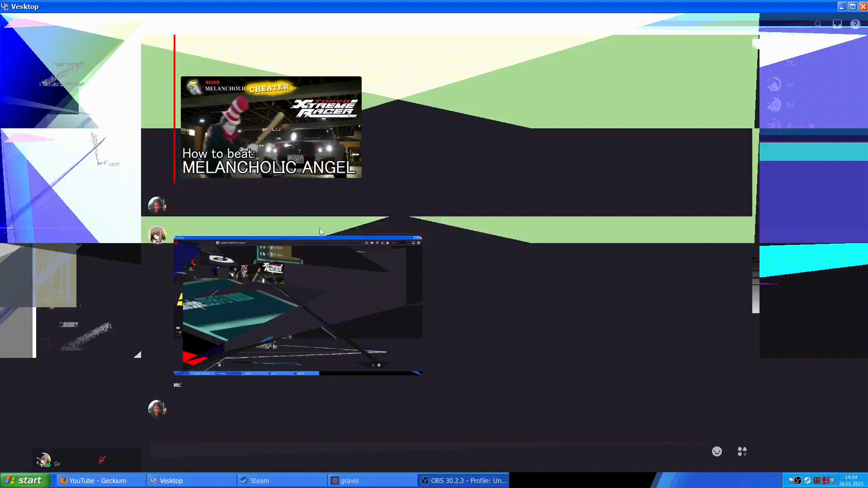Open the inbox icon in header
The height and width of the screenshot is (488, 868).
point(837,24)
